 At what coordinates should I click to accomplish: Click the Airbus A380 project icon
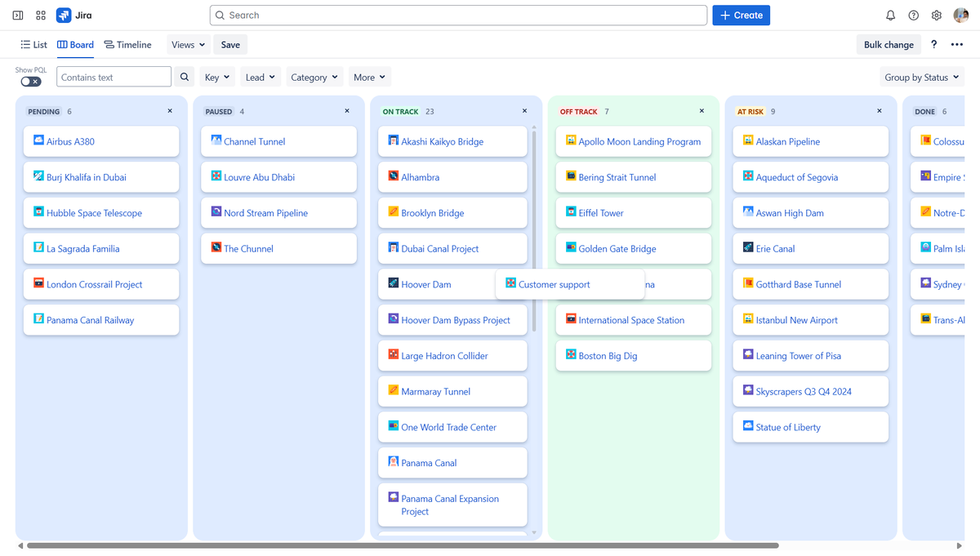point(38,140)
